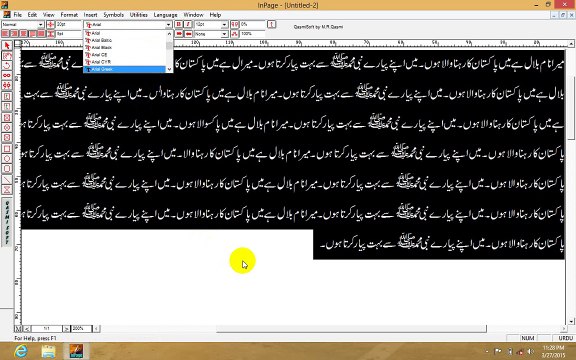Click the M master page button
The height and width of the screenshot is (360, 576).
[18, 328]
